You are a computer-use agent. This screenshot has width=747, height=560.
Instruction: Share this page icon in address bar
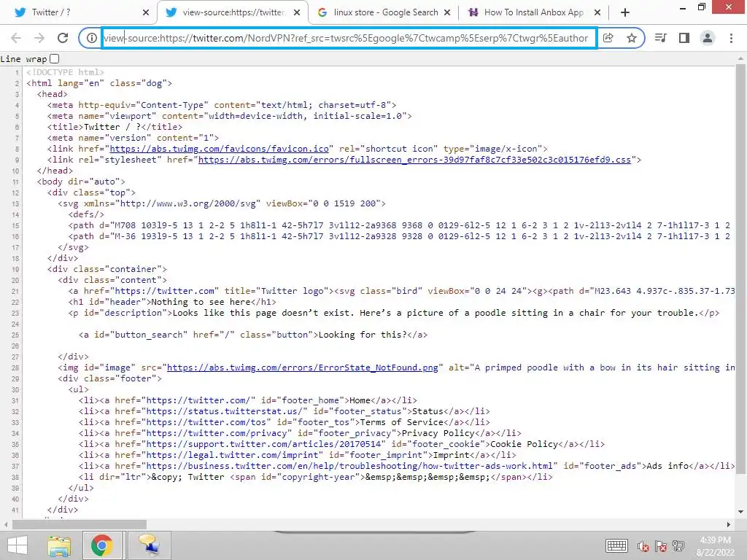point(608,38)
